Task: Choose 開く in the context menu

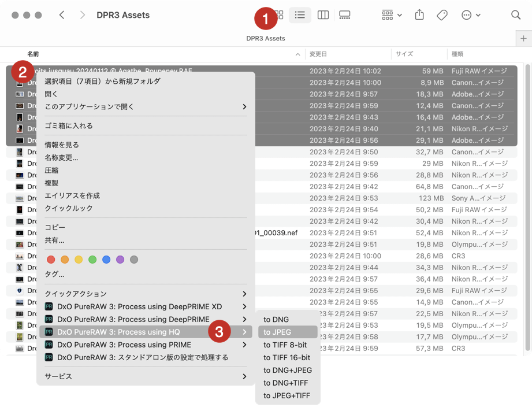Action: (51, 94)
